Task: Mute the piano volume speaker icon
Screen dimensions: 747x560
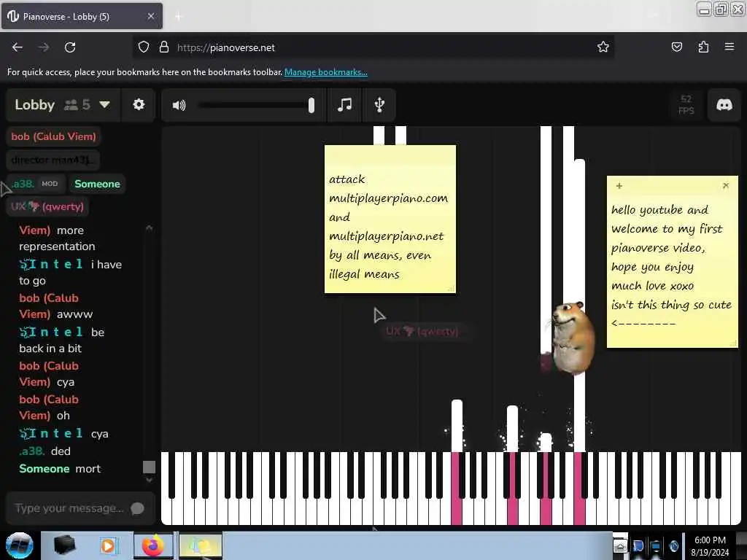Action: click(x=179, y=105)
